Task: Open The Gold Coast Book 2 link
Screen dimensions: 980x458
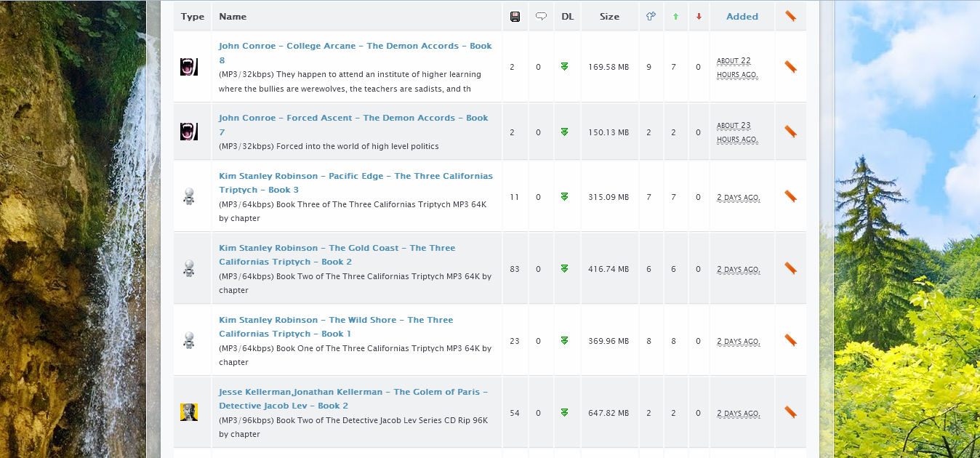Action: point(337,254)
